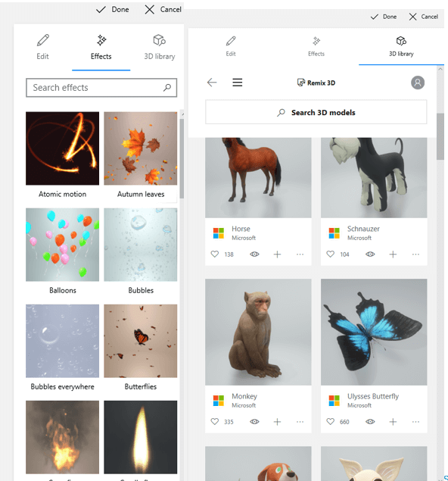
Task: Like the Schnauzer model with heart icon
Action: click(x=331, y=254)
